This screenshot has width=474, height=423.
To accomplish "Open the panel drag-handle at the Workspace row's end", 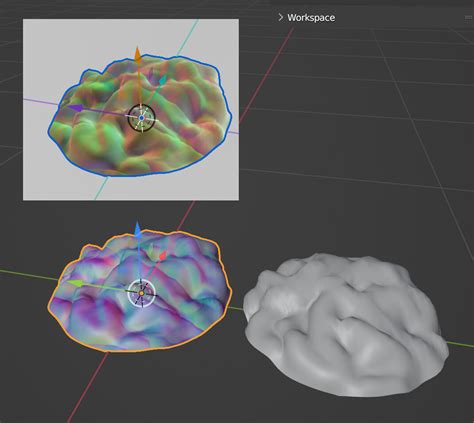I will [x=469, y=17].
